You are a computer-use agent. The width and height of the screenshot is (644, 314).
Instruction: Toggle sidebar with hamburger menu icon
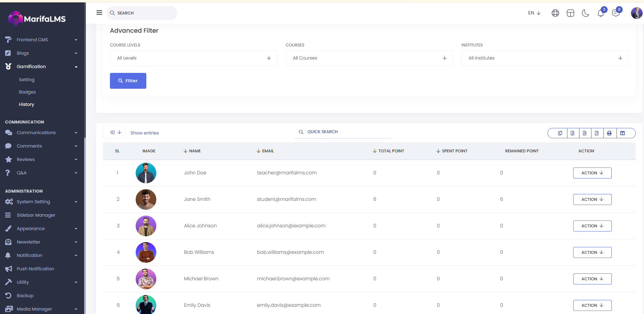pyautogui.click(x=99, y=13)
